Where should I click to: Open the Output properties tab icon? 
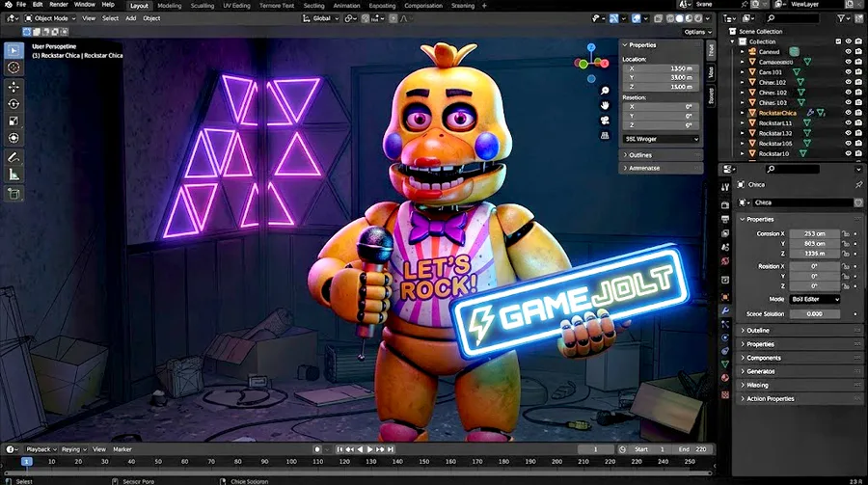[x=725, y=219]
